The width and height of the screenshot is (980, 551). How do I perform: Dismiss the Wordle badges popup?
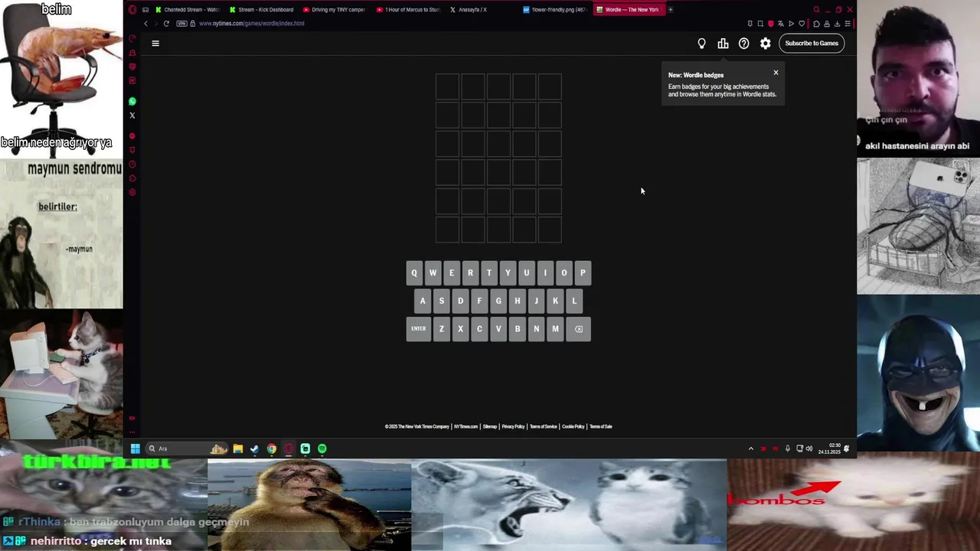point(776,73)
